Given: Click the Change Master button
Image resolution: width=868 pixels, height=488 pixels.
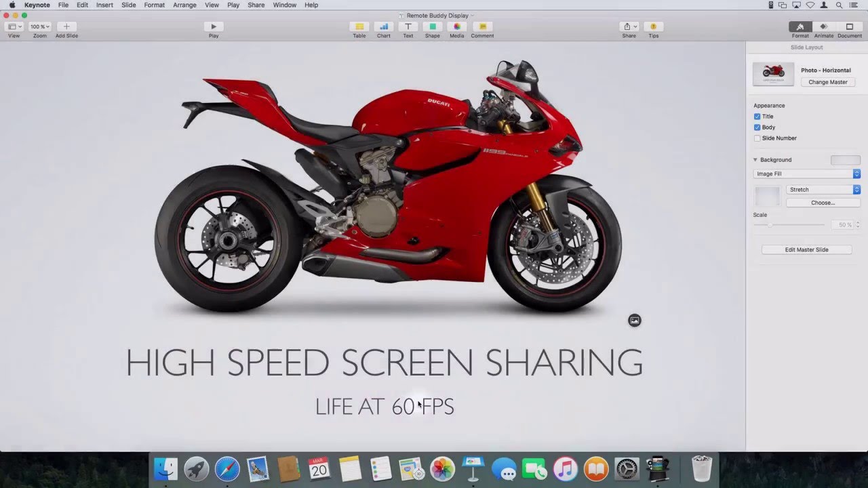Looking at the screenshot, I should (x=828, y=82).
